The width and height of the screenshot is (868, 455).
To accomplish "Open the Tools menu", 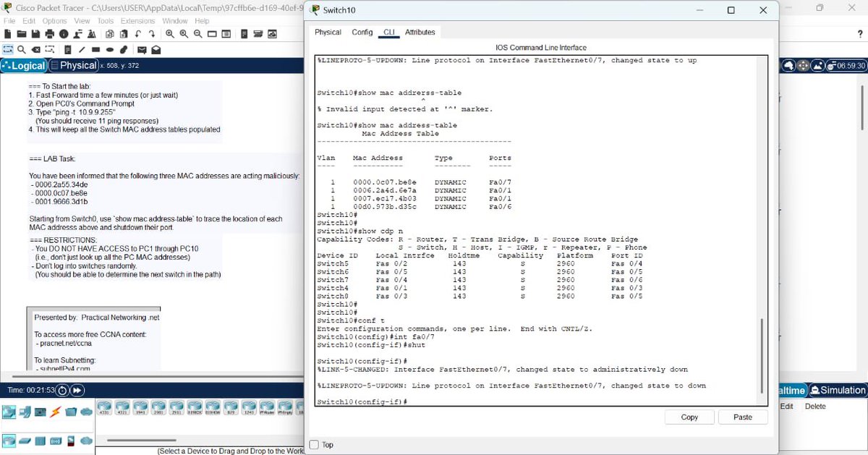I will [106, 21].
